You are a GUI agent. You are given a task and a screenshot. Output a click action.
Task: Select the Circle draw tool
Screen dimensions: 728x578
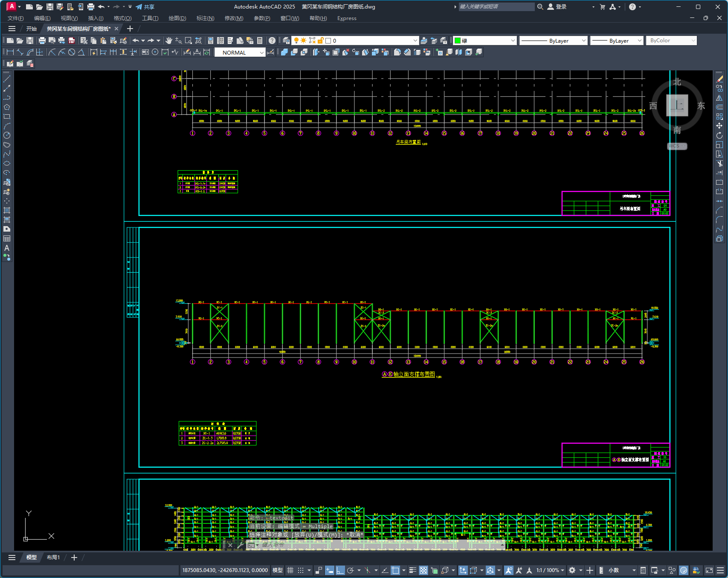7,135
